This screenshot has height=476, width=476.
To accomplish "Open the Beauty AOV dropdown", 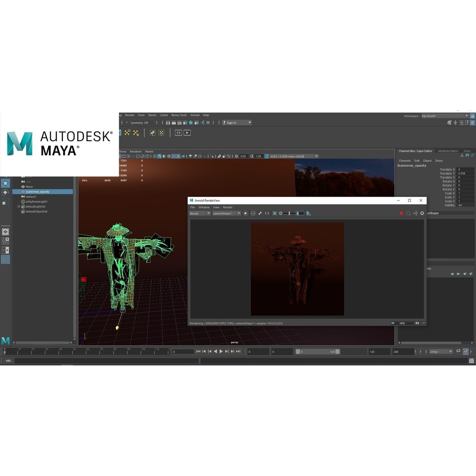I will tap(200, 213).
